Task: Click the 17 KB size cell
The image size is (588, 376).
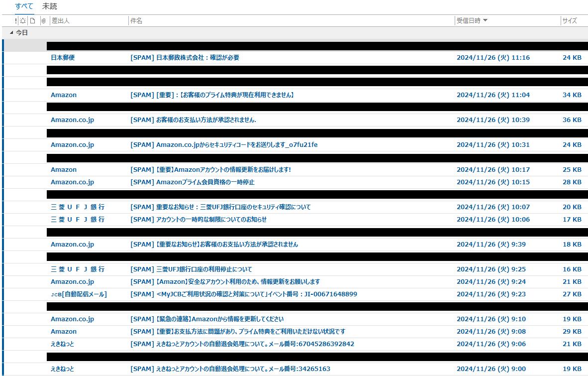Action: 572,219
